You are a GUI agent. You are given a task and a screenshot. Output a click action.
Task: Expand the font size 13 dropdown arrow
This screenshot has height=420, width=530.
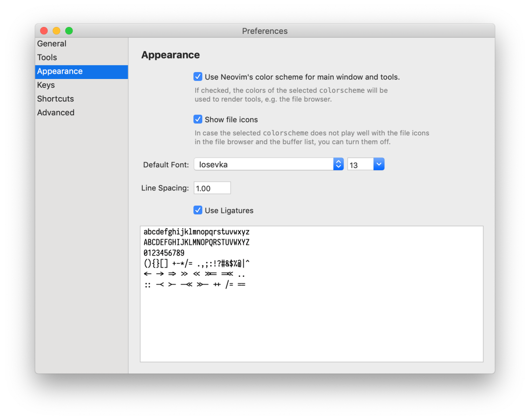coord(379,164)
